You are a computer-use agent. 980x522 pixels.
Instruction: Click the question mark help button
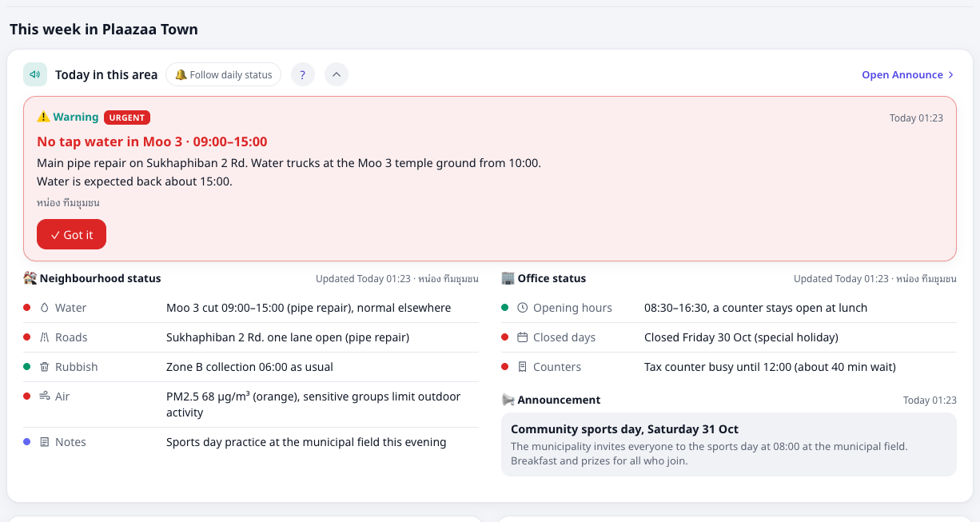[x=302, y=74]
